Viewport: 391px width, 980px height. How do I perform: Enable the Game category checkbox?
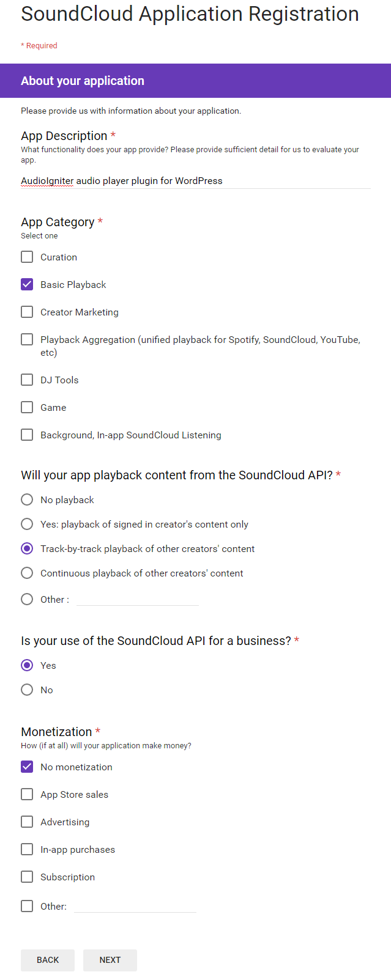(x=27, y=407)
